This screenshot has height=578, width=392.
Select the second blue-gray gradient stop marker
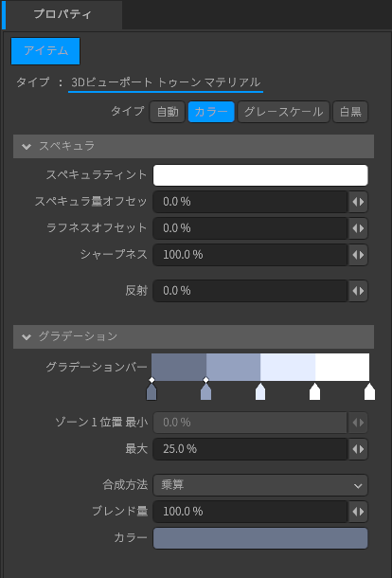coord(206,392)
